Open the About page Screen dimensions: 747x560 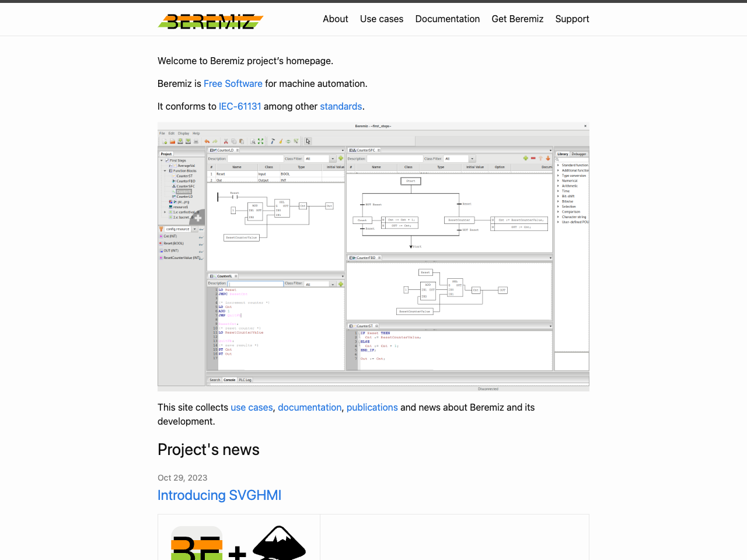pyautogui.click(x=336, y=19)
